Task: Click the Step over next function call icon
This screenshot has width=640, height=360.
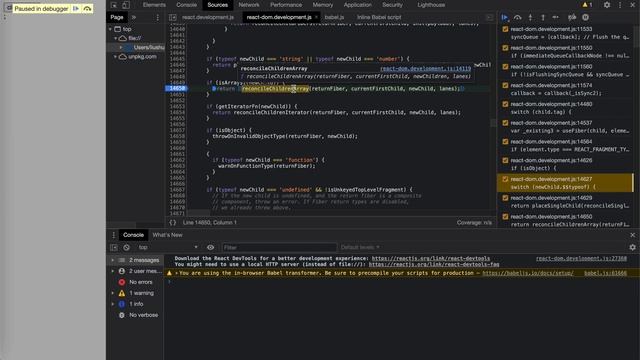Action: click(x=518, y=17)
